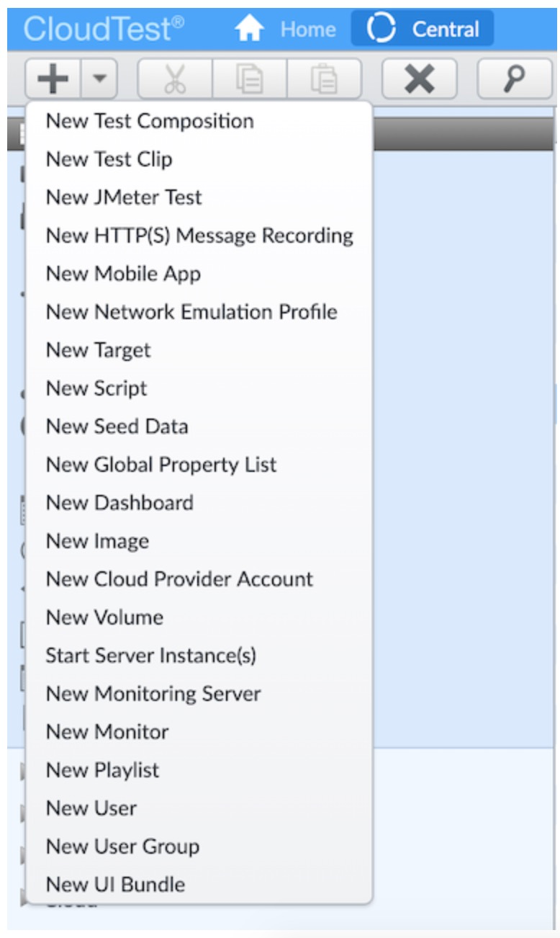Click the Copy icon in toolbar
Viewport: 560px width, 938px height.
click(x=250, y=80)
